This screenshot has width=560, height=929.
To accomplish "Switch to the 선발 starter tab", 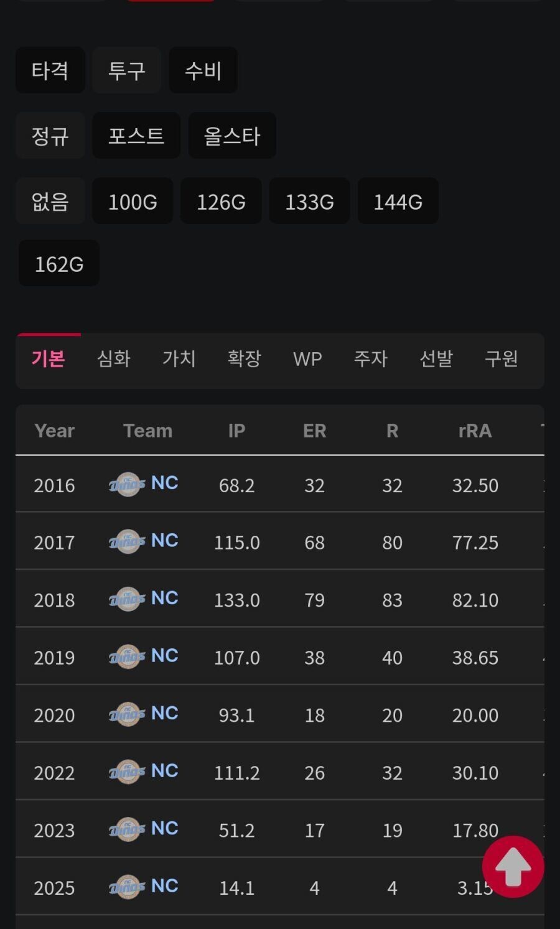I will coord(436,358).
